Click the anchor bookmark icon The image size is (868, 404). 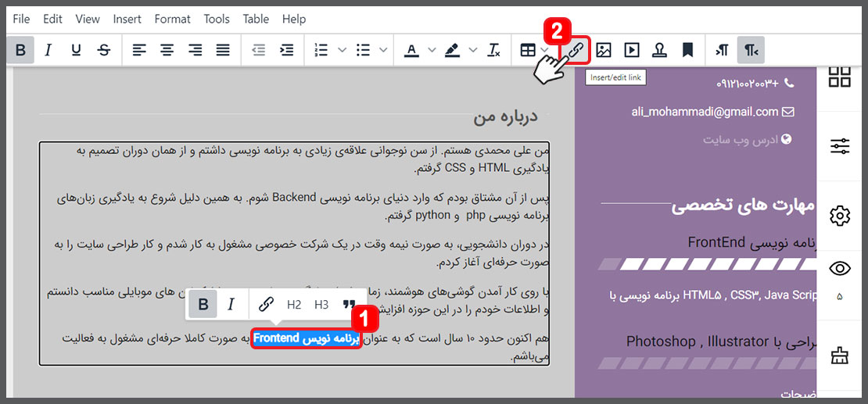coord(687,50)
